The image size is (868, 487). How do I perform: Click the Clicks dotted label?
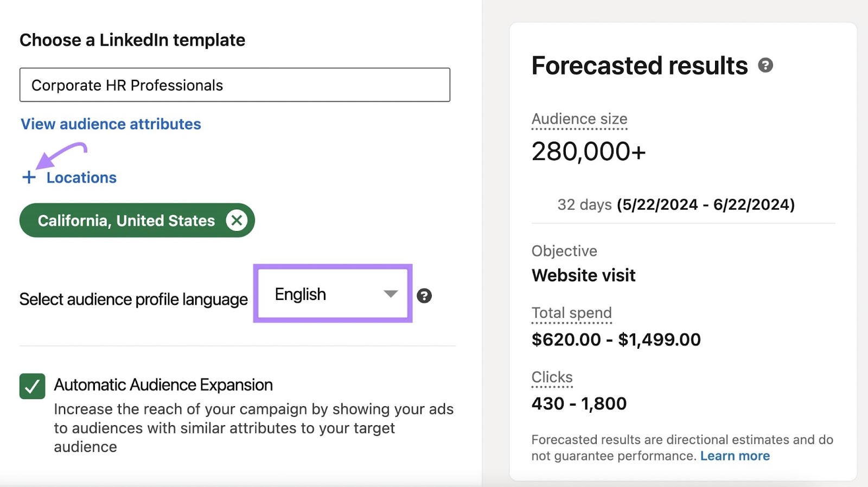[x=552, y=377]
